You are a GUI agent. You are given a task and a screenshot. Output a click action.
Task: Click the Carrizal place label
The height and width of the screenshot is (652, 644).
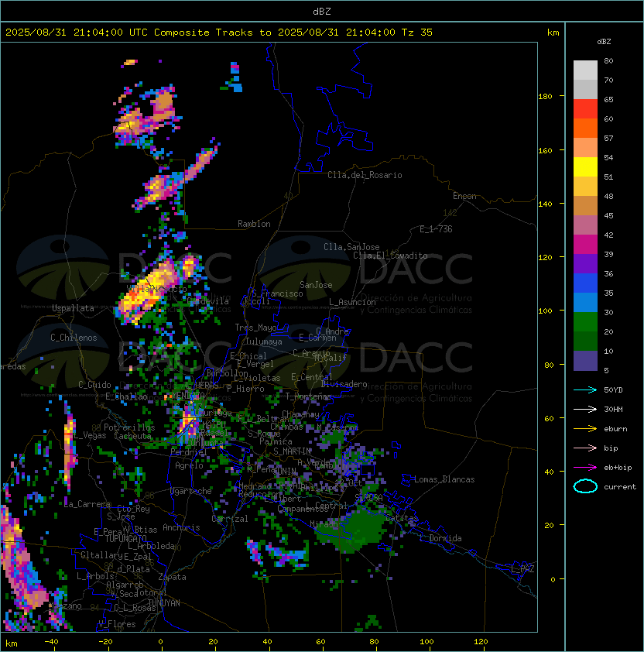(x=230, y=519)
